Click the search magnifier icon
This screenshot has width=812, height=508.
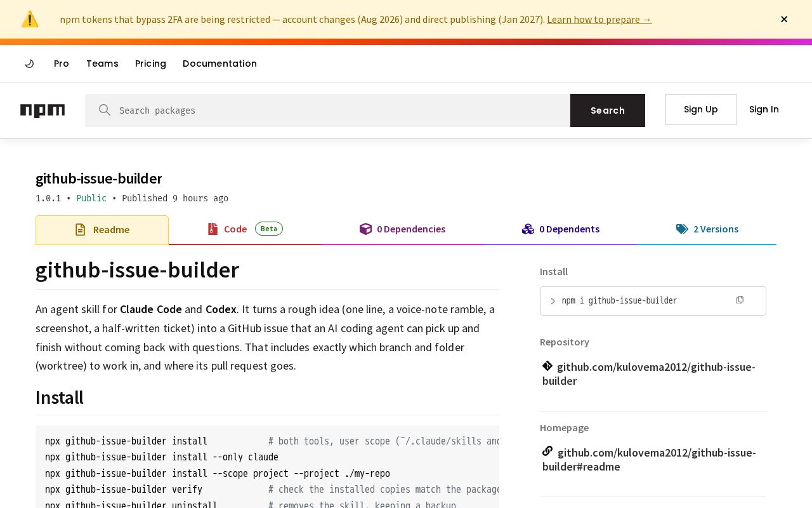point(105,110)
